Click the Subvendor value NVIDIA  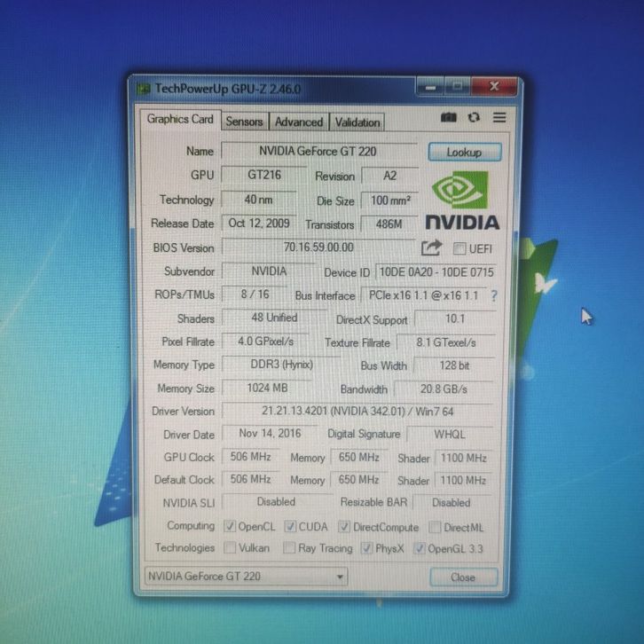point(269,271)
